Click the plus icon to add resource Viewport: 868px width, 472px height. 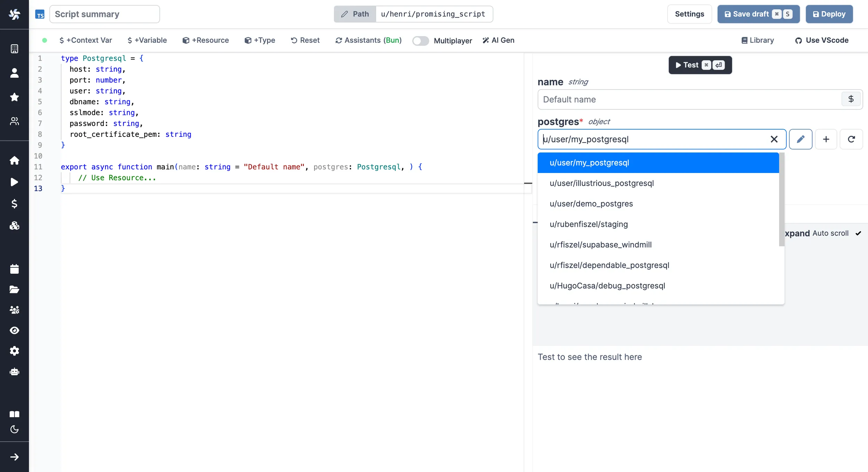point(826,139)
